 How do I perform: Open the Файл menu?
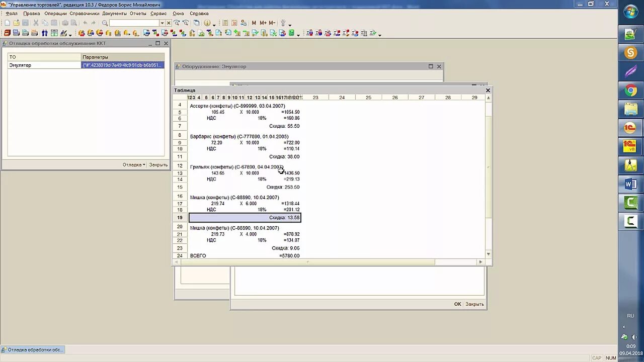coord(12,14)
